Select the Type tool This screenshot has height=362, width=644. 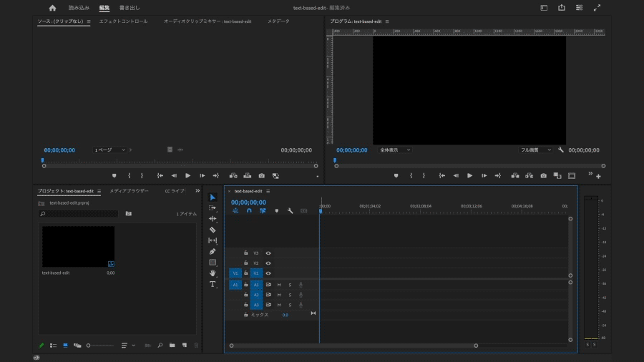pos(213,284)
